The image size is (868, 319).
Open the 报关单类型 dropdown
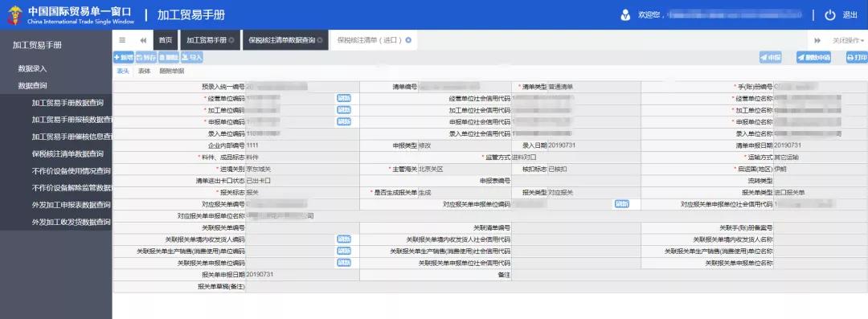[821, 192]
